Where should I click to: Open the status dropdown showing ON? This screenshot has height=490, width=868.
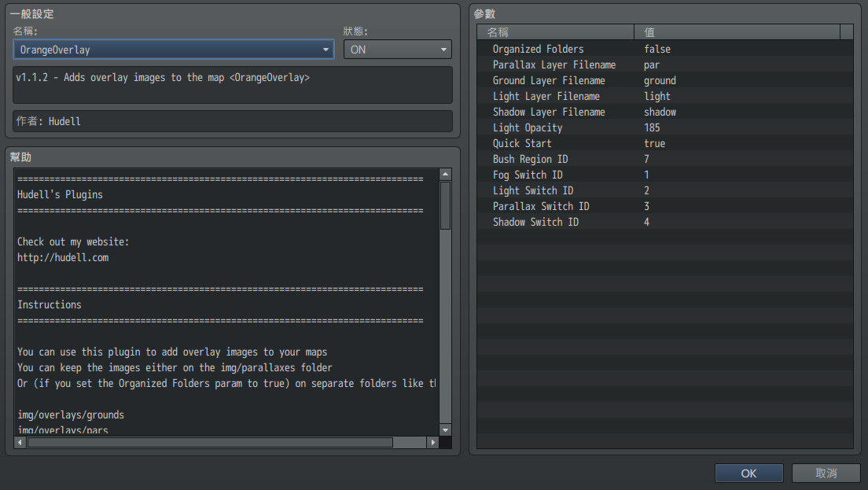pyautogui.click(x=397, y=50)
